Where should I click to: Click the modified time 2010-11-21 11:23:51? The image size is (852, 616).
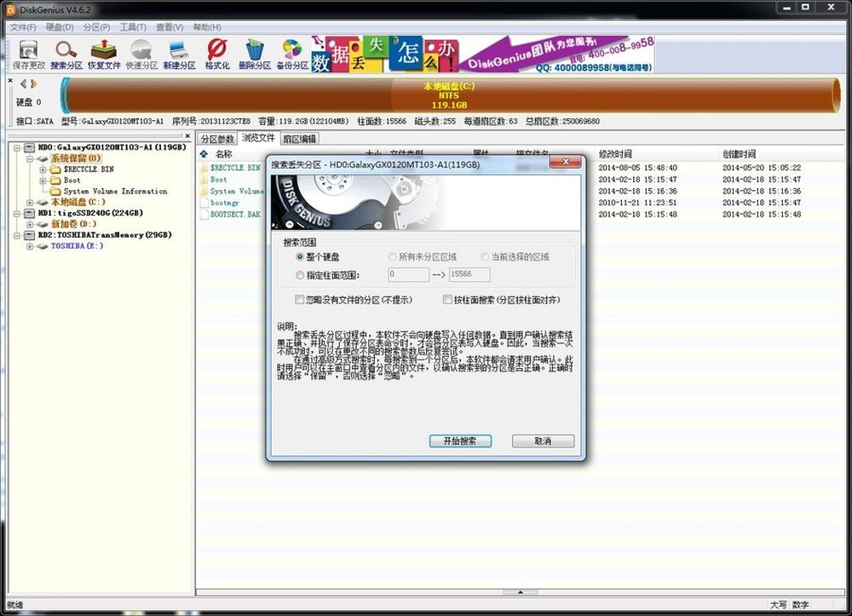[638, 203]
